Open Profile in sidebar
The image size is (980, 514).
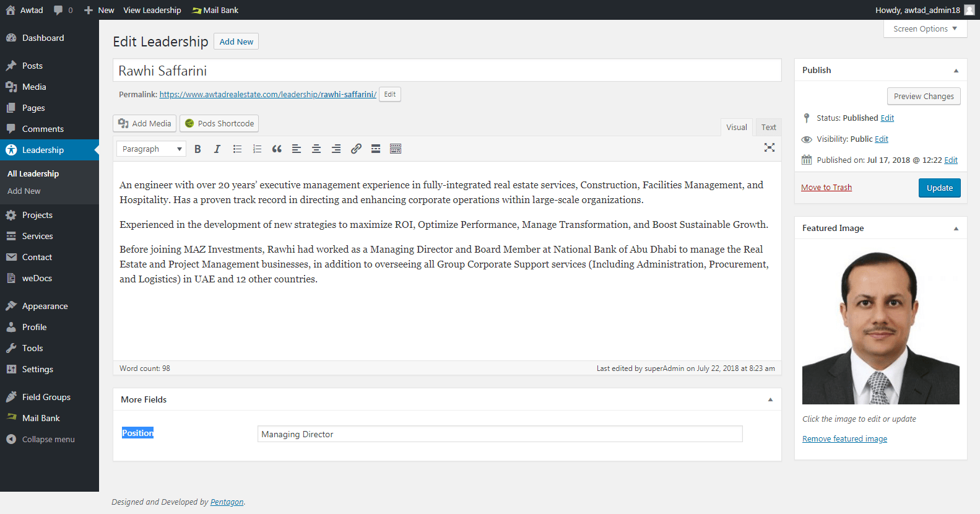[50, 327]
